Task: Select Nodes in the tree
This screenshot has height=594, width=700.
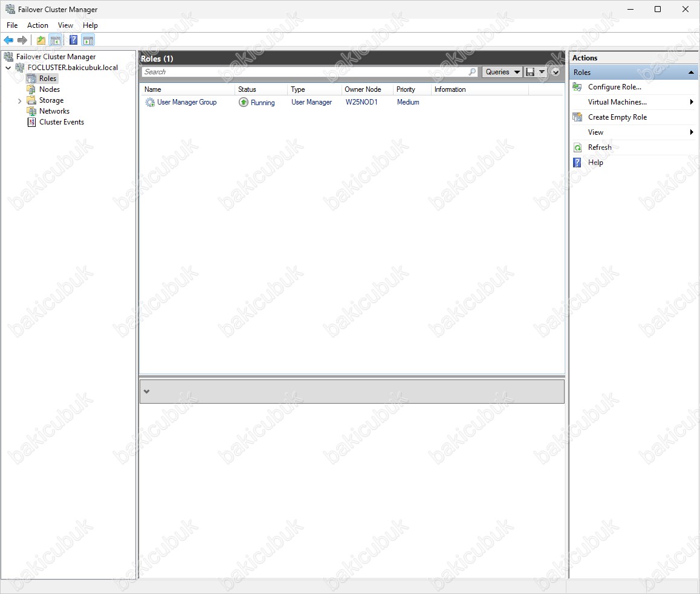Action: [49, 89]
